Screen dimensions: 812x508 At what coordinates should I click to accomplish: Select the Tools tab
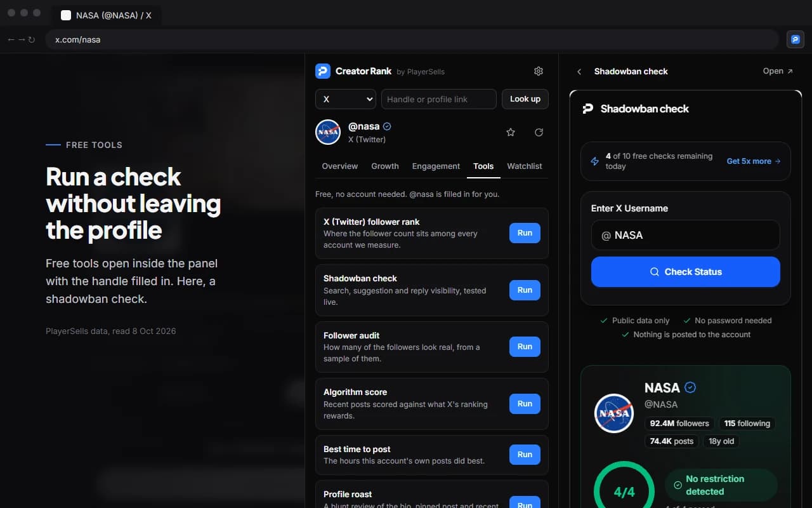coord(483,166)
